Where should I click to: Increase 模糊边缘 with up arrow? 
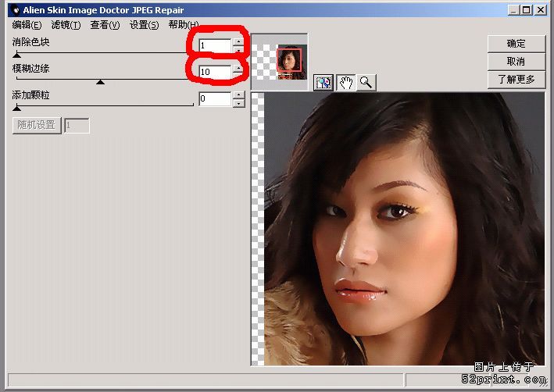239,68
